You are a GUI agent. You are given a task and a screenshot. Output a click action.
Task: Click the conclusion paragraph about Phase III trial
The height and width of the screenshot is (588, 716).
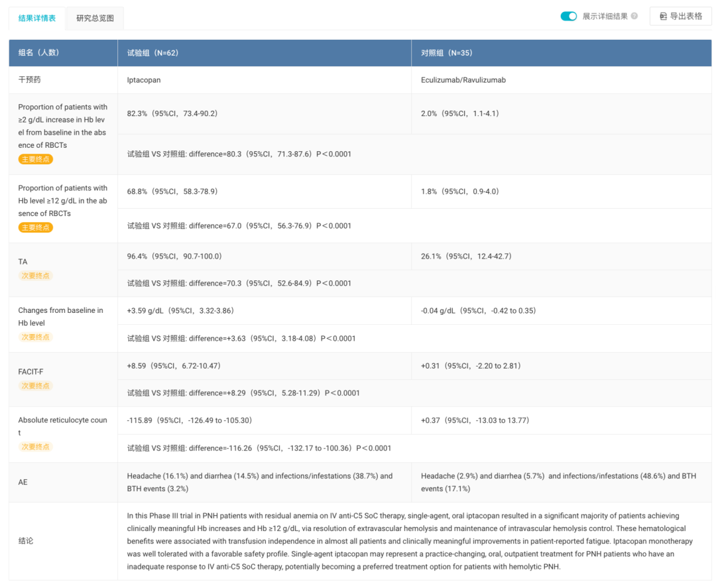(410, 541)
